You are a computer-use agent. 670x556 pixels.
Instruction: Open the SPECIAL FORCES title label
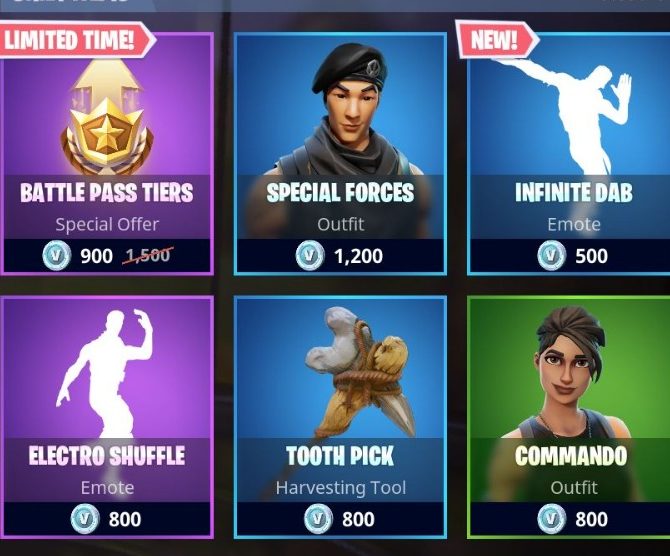(x=341, y=193)
